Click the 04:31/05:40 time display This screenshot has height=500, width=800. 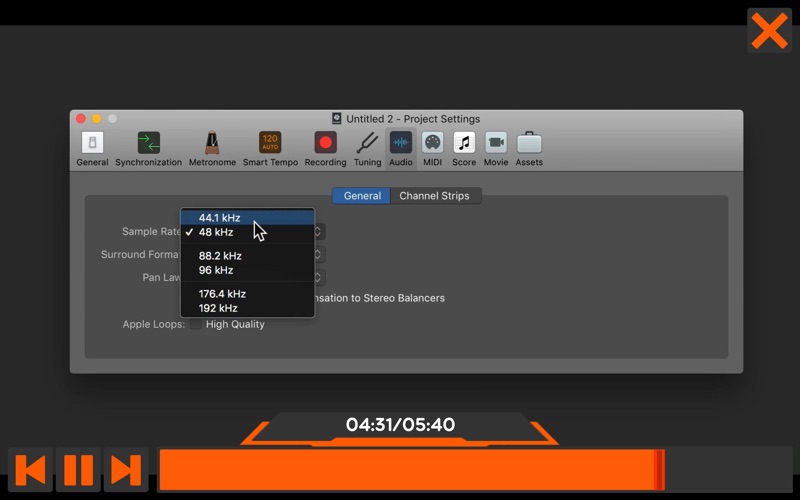point(400,424)
